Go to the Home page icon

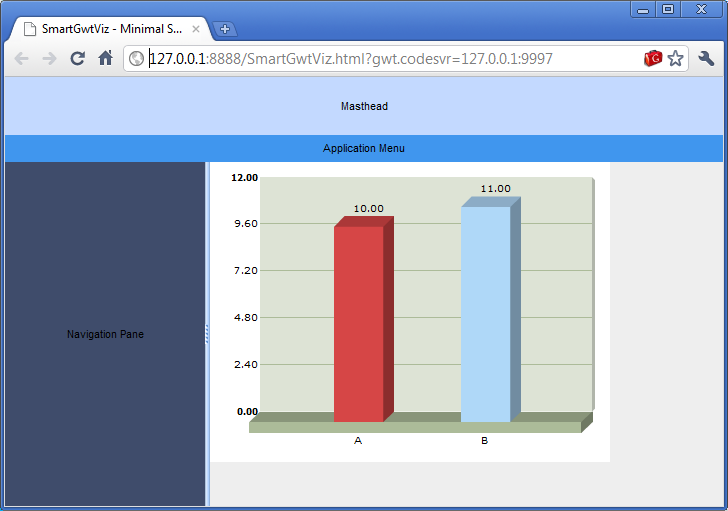click(x=105, y=59)
